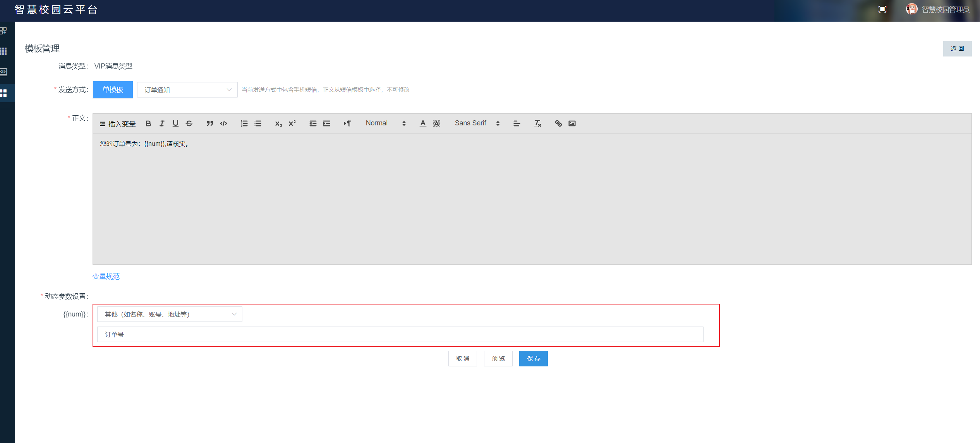Toggle bold formatting in editor toolbar

(x=148, y=123)
